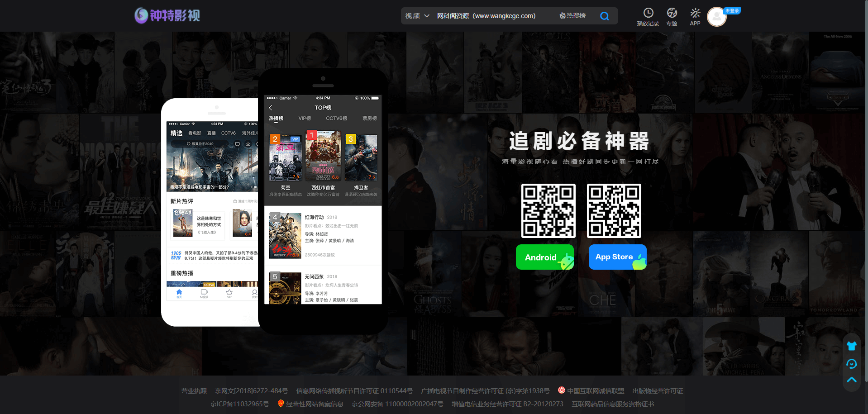Click the blue search magnifier icon

604,16
